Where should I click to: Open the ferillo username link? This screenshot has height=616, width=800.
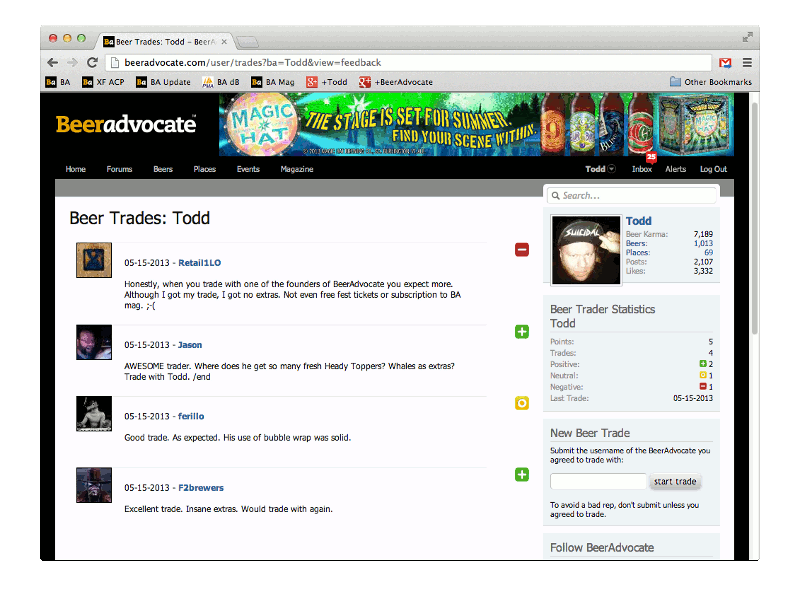click(191, 416)
